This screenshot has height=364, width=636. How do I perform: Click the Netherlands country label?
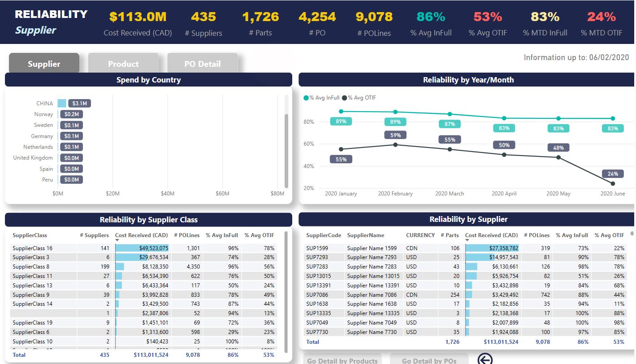[x=38, y=147]
